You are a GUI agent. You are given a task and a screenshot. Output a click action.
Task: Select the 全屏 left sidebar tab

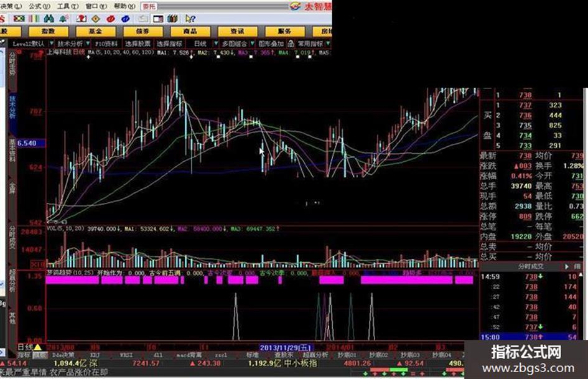pos(12,189)
